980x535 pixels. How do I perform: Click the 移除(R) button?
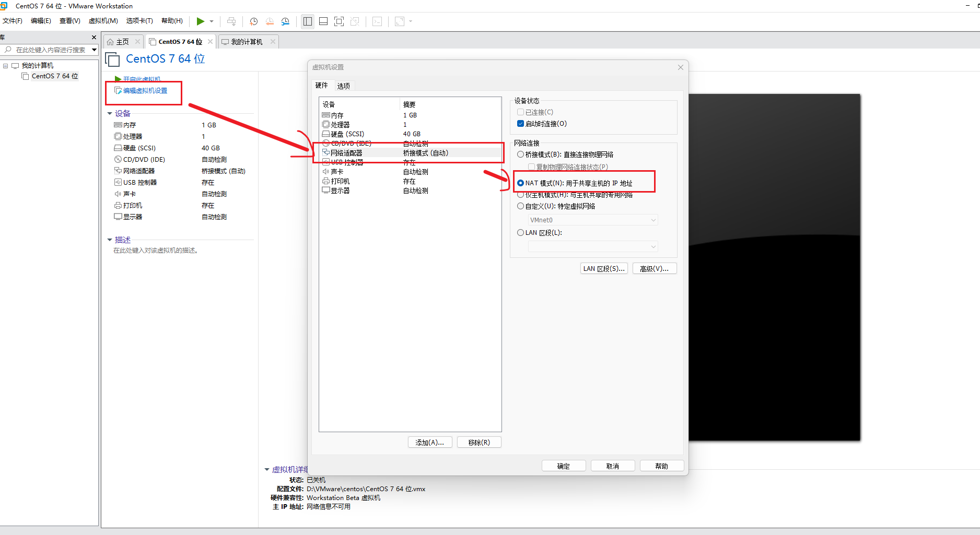pyautogui.click(x=479, y=443)
